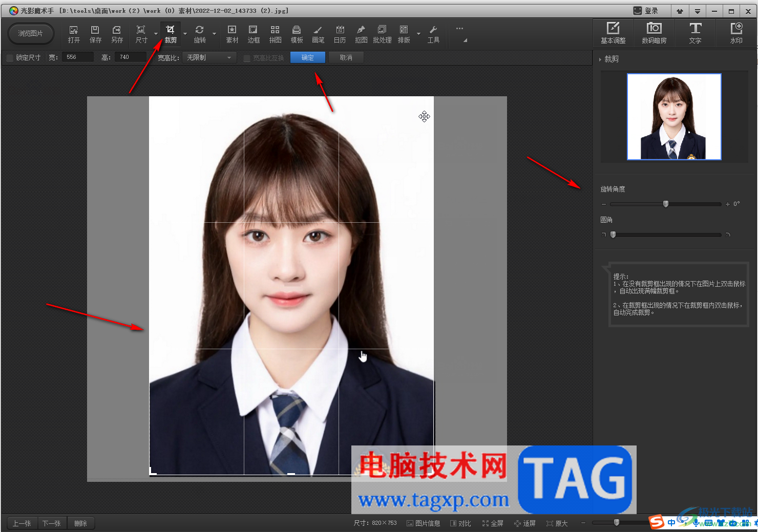Open the 边框 border tool
758x532 pixels.
pyautogui.click(x=254, y=34)
